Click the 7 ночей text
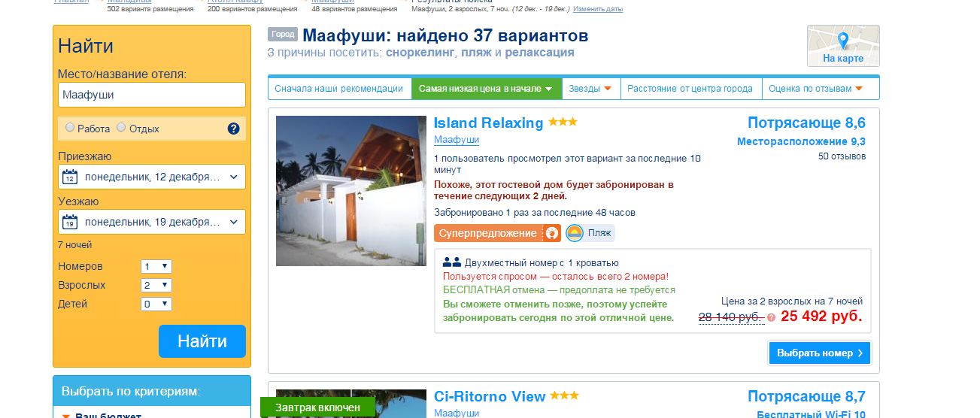980x418 pixels. [75, 245]
